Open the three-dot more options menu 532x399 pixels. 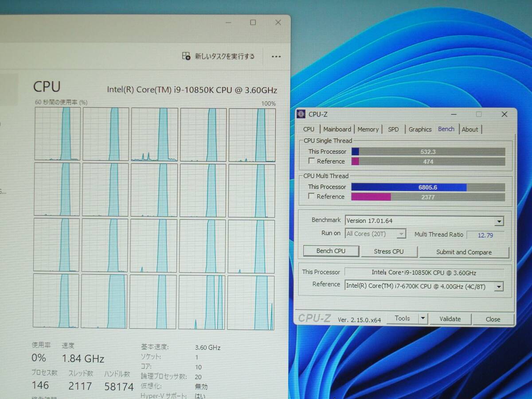(276, 57)
